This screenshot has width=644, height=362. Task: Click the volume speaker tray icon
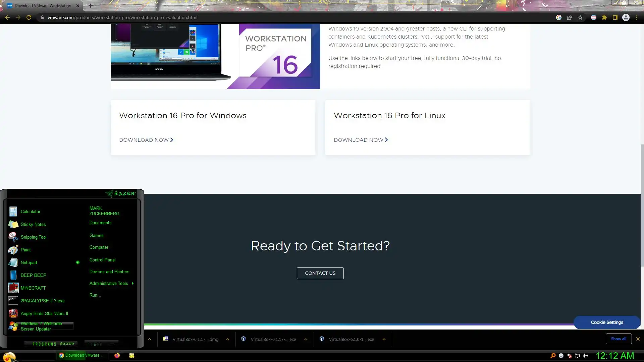[x=585, y=356]
